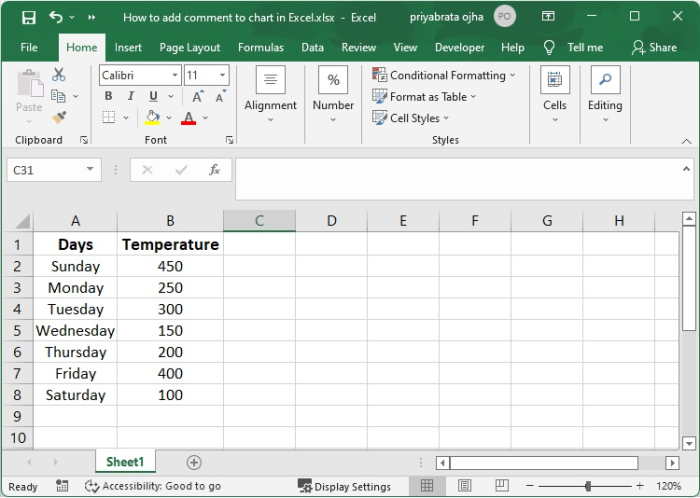The height and width of the screenshot is (498, 700).
Task: Open the Calibri font name dropdown
Action: tap(175, 75)
